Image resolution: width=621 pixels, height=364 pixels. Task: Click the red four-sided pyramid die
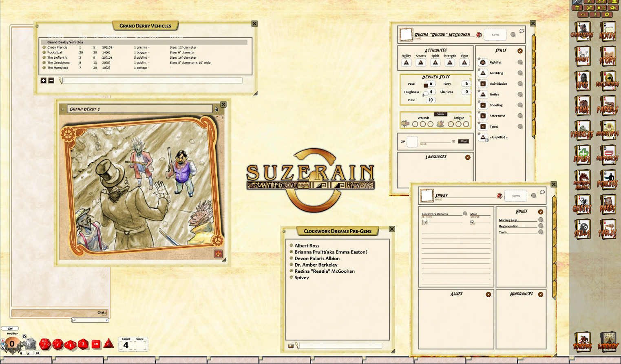click(x=108, y=343)
